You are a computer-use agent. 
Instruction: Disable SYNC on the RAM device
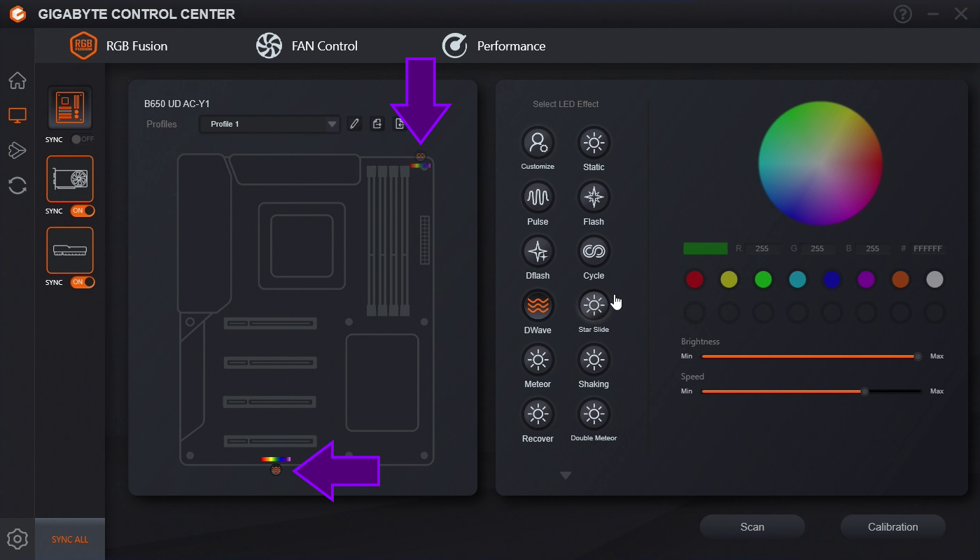[81, 282]
